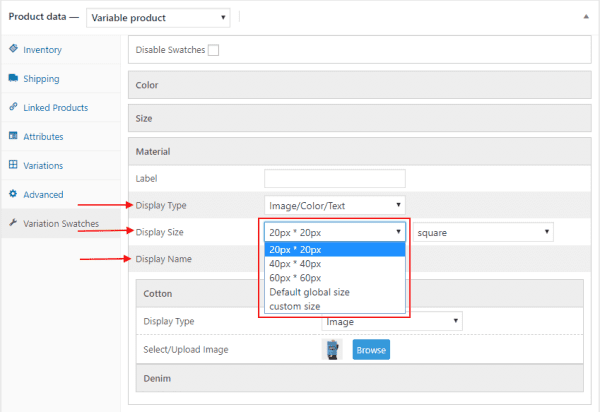Click the Inventory tag icon
The image size is (600, 412).
pos(13,49)
